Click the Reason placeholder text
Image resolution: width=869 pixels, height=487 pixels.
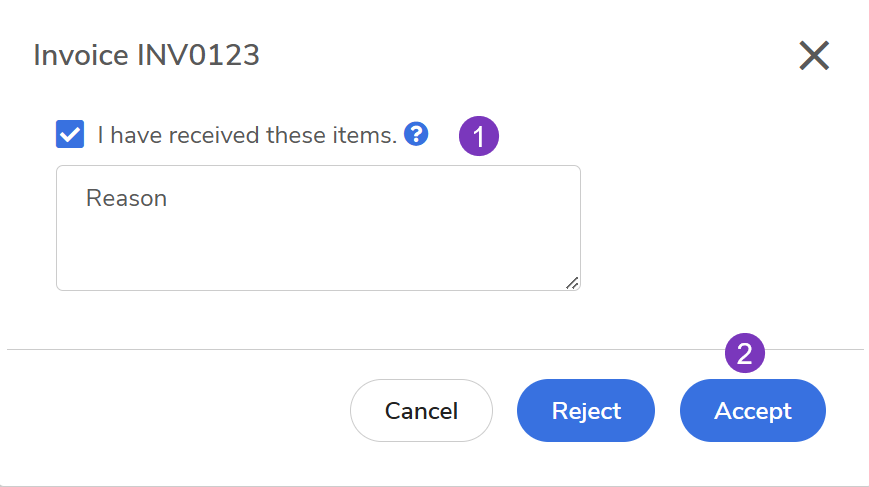[126, 198]
